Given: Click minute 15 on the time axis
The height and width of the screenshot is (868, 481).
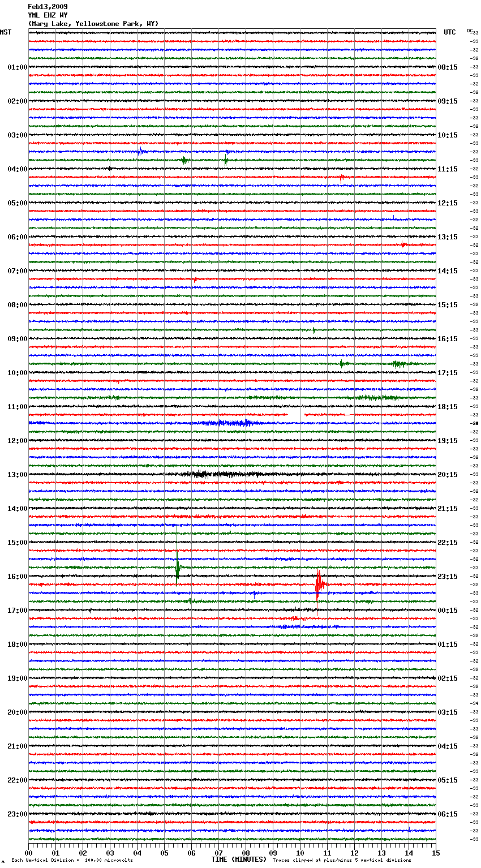Looking at the screenshot, I should 436,853.
